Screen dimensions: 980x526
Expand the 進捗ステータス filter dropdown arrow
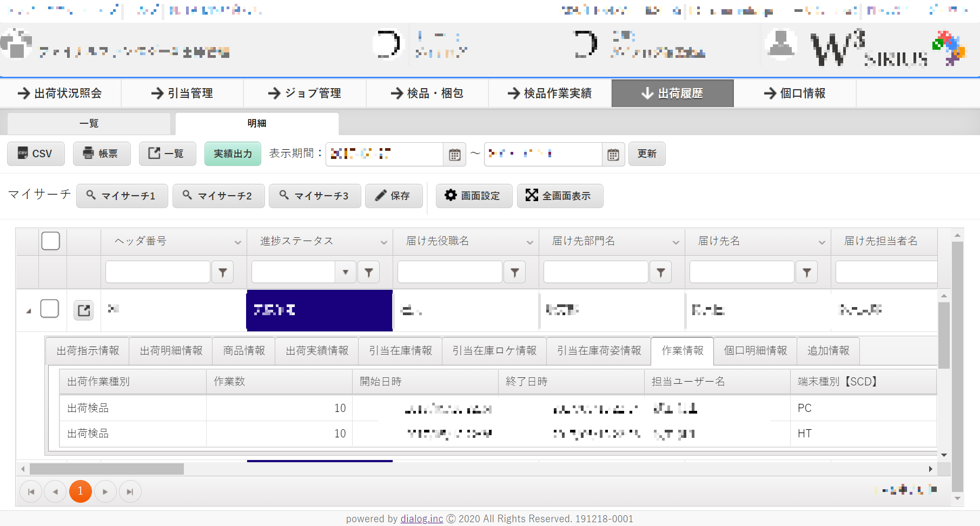pos(346,272)
